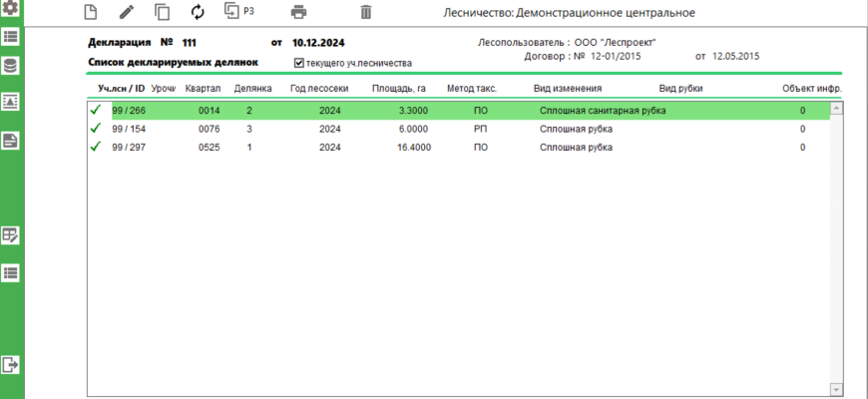This screenshot has width=868, height=399.
Task: Create a new declaration with the blank page icon
Action: (91, 13)
